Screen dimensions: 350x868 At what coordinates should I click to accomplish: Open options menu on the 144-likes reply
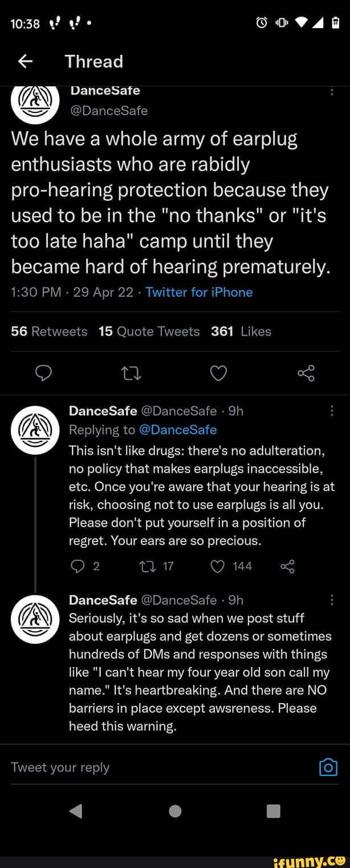click(332, 410)
